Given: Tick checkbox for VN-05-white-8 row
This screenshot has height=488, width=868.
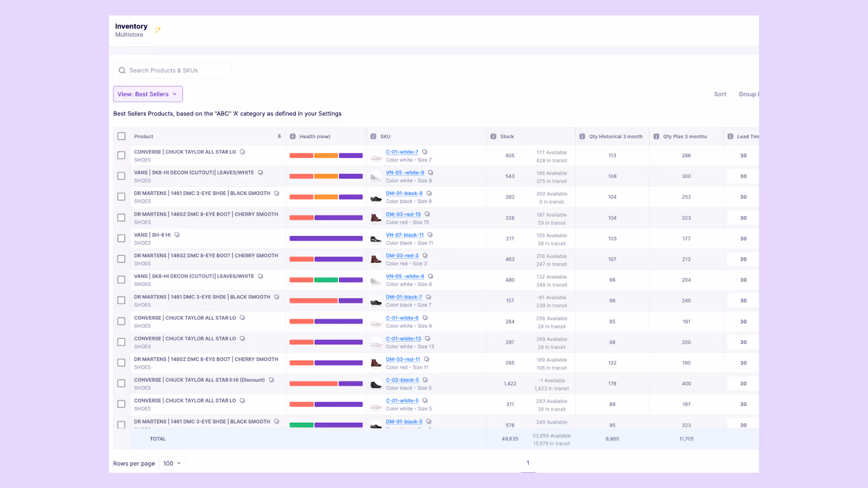Looking at the screenshot, I should click(x=122, y=279).
